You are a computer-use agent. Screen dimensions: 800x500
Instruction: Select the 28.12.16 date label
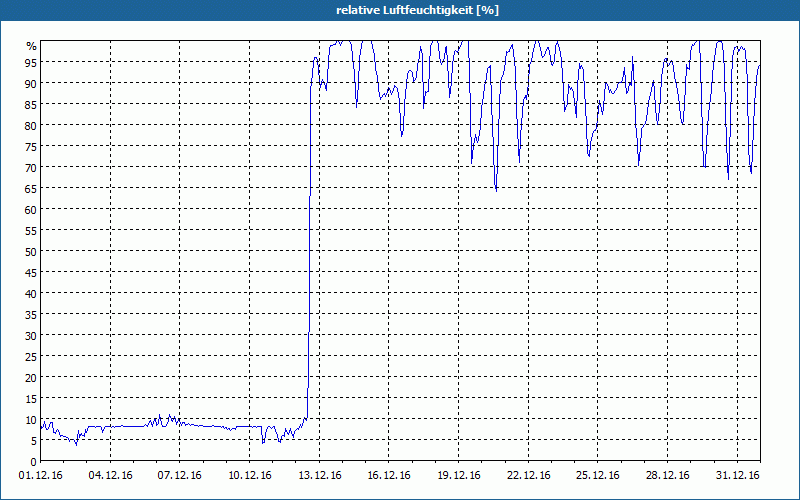click(x=667, y=476)
